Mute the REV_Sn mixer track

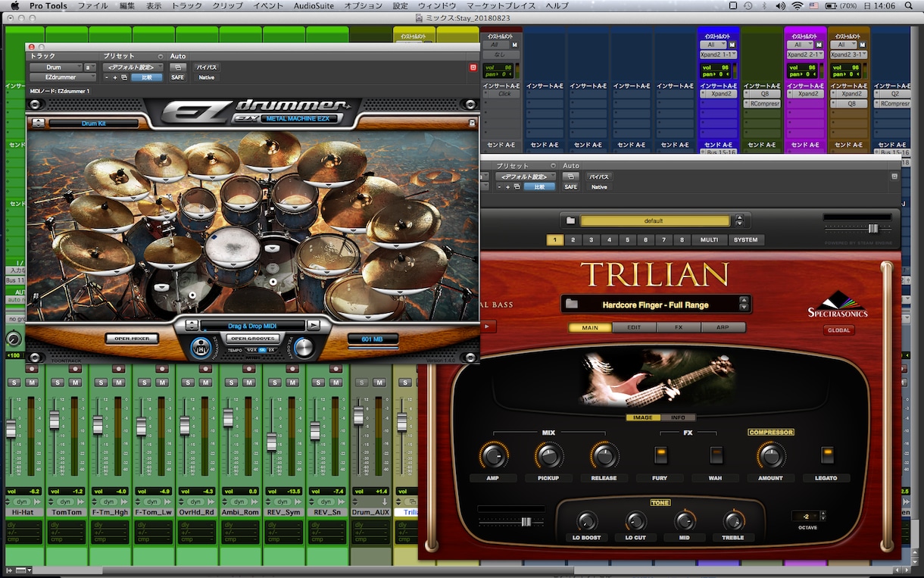[x=336, y=383]
